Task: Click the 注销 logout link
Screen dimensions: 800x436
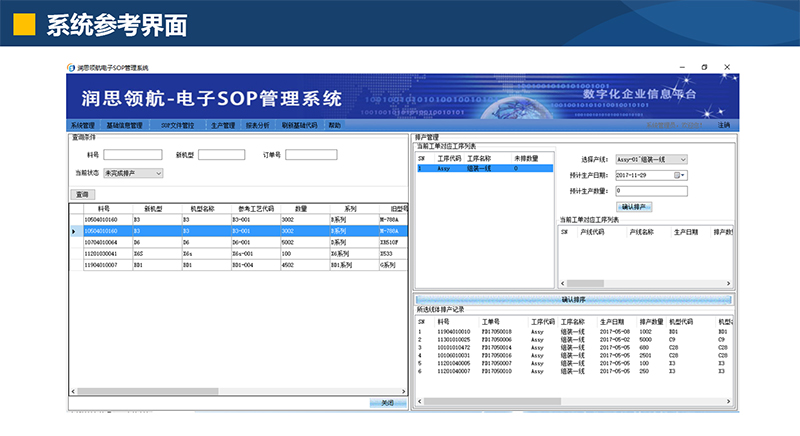Action: pyautogui.click(x=723, y=125)
